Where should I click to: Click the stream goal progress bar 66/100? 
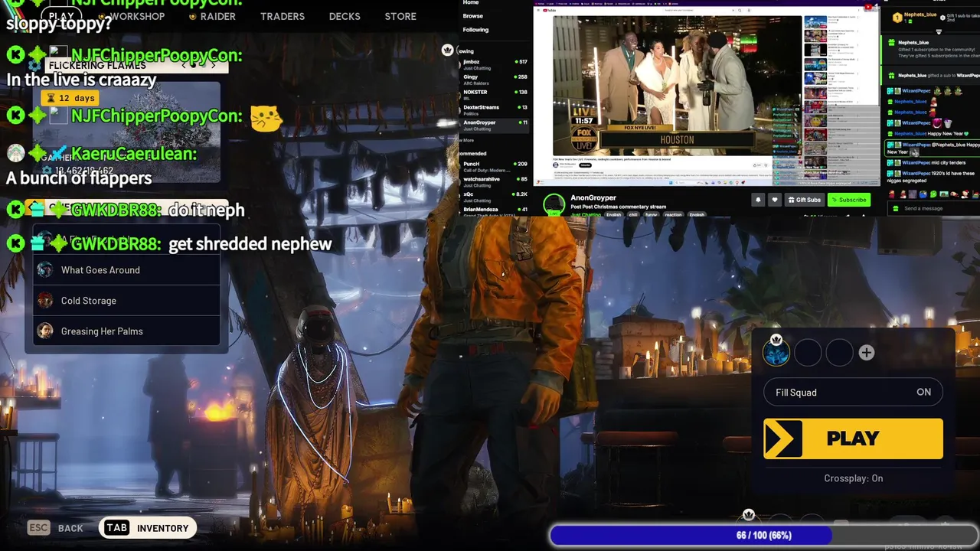tap(763, 535)
